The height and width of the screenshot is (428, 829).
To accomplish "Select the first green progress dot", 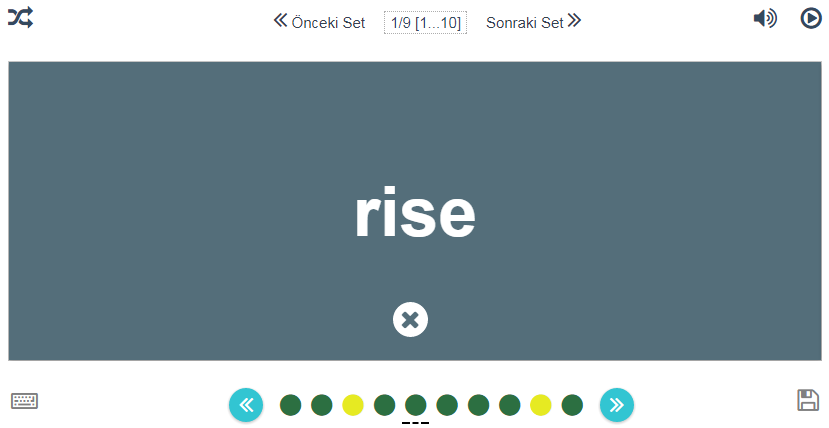I will tap(290, 405).
